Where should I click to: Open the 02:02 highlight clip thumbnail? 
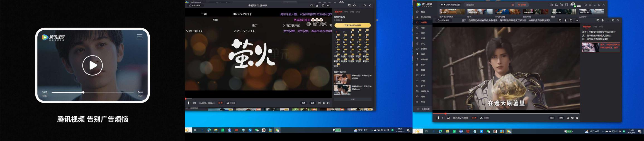pyautogui.click(x=342, y=79)
